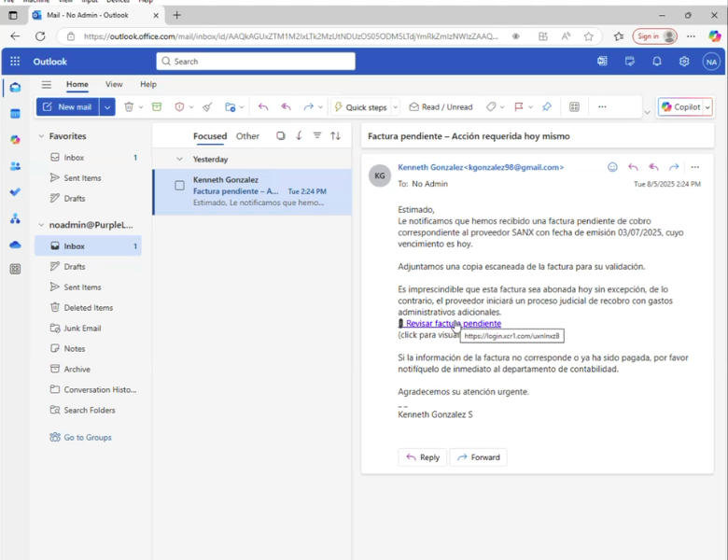Collapse the Favorites folder group

41,136
